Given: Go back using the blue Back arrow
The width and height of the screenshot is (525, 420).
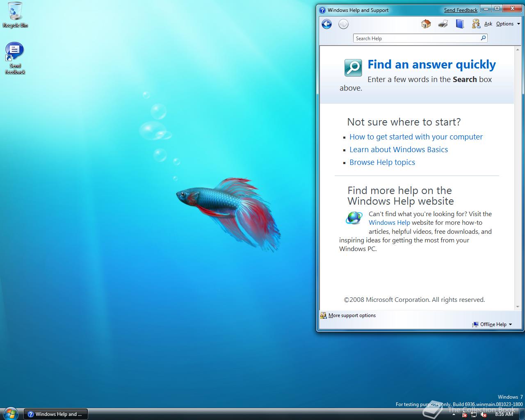Looking at the screenshot, I should 326,24.
